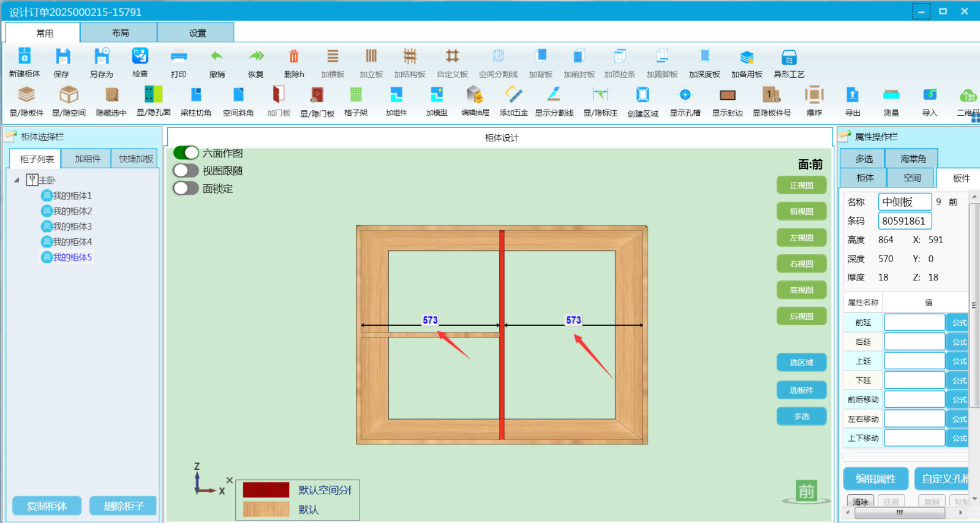The width and height of the screenshot is (980, 523).
Task: Click the 撤销 undo arrow icon
Action: (x=217, y=57)
